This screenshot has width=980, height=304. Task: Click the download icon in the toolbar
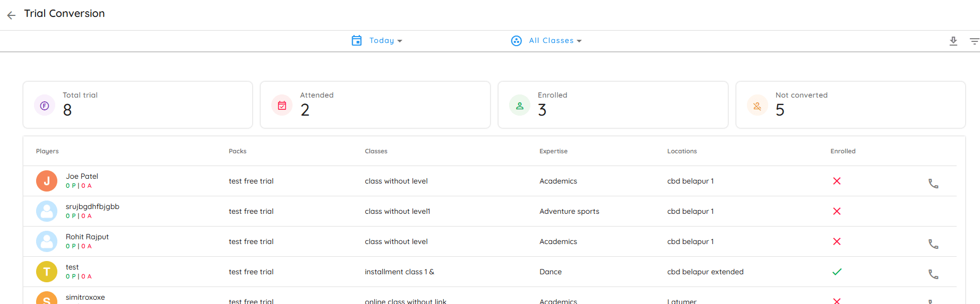[953, 41]
